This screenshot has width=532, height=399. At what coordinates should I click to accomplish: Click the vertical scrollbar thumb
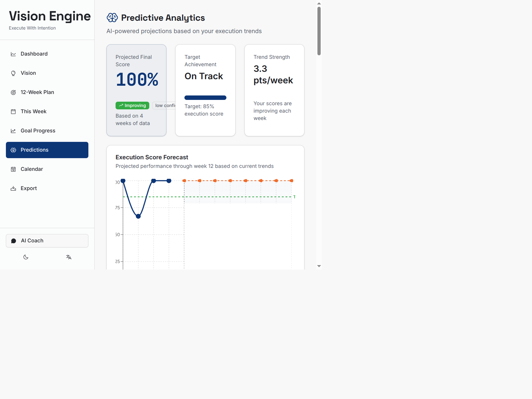pos(319,31)
